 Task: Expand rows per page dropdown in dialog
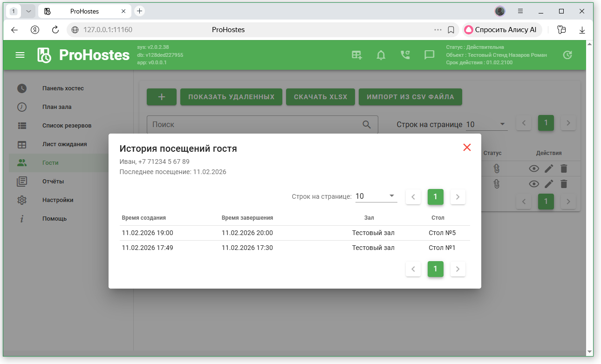[x=376, y=196]
